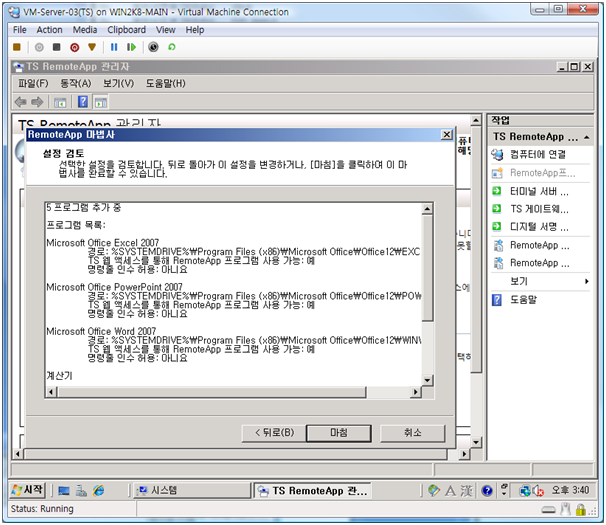Click the blue help icon in system tray
606x525 pixels.
[487, 491]
